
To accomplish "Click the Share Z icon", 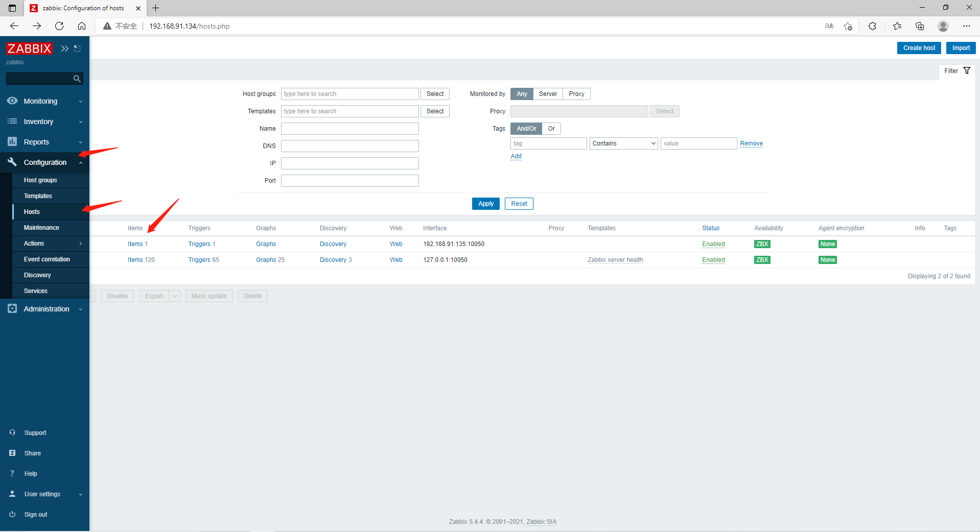I will click(x=12, y=453).
